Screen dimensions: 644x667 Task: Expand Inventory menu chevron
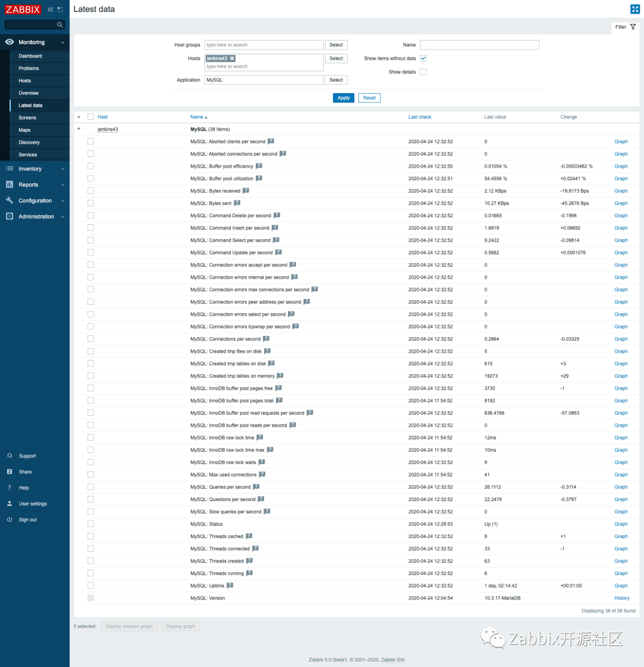63,169
